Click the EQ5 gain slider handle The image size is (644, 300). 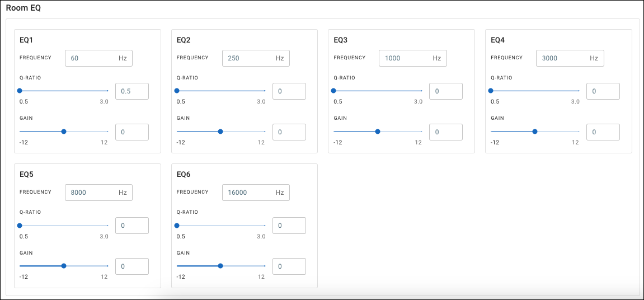coord(64,266)
